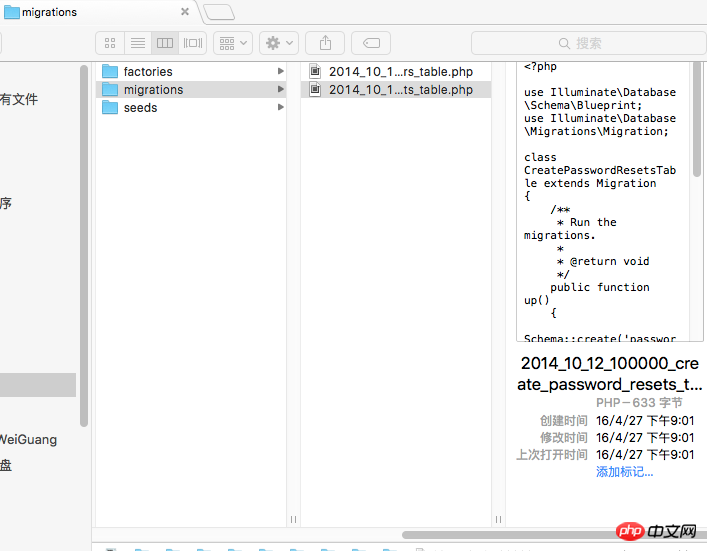Select the migrations tab
This screenshot has width=707, height=551.
click(97, 12)
